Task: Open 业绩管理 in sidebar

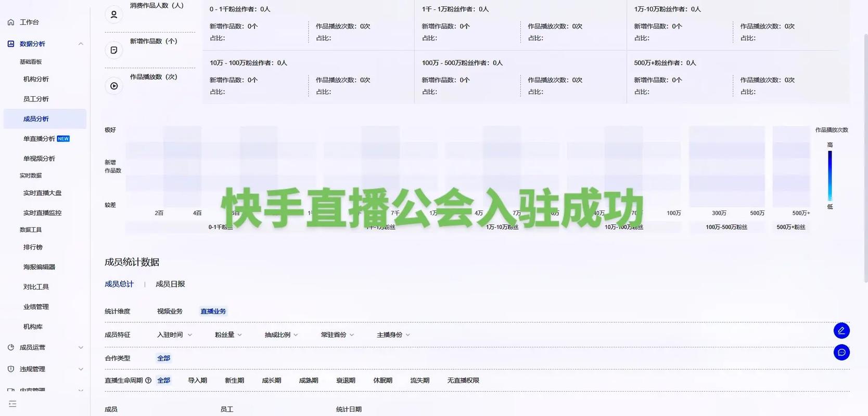Action: 36,307
